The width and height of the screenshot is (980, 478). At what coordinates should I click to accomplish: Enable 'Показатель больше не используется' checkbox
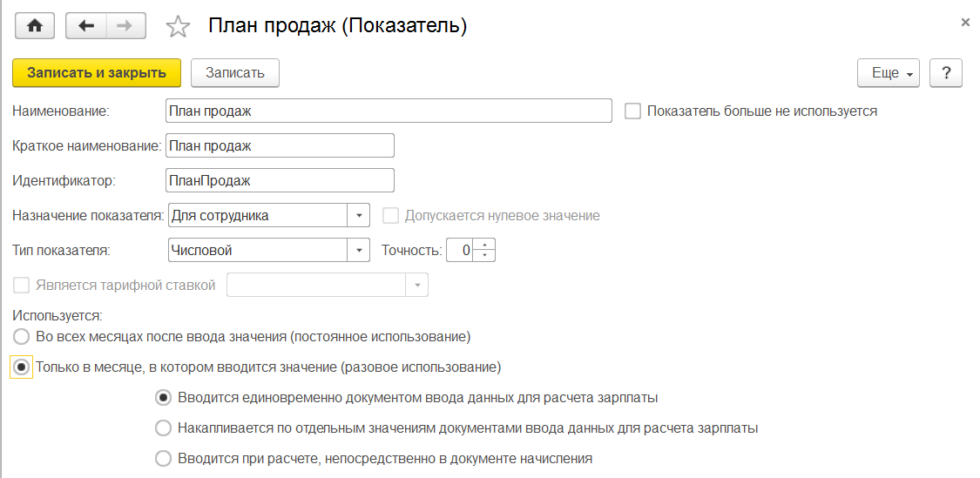click(x=633, y=111)
